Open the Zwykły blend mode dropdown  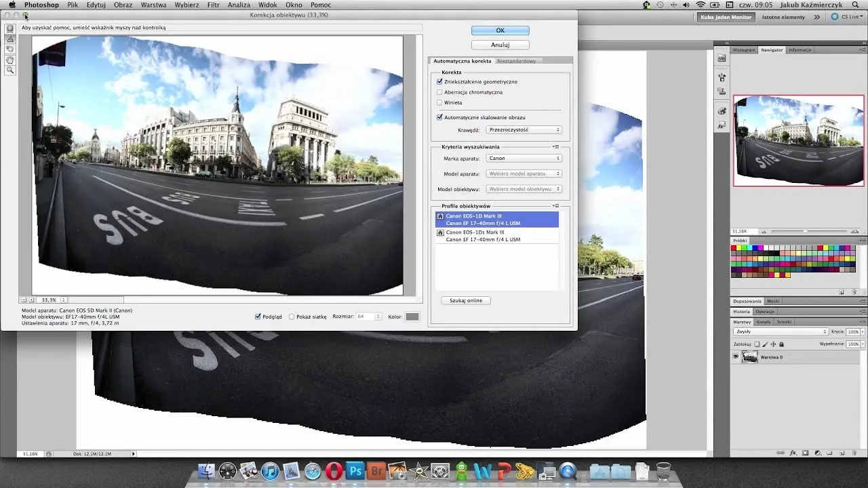tap(780, 331)
